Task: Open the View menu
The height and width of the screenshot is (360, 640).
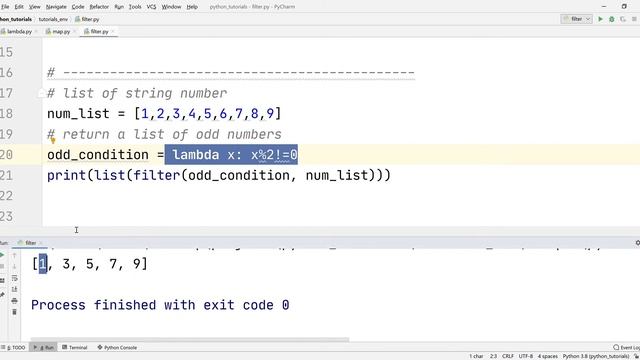Action: pos(35,7)
